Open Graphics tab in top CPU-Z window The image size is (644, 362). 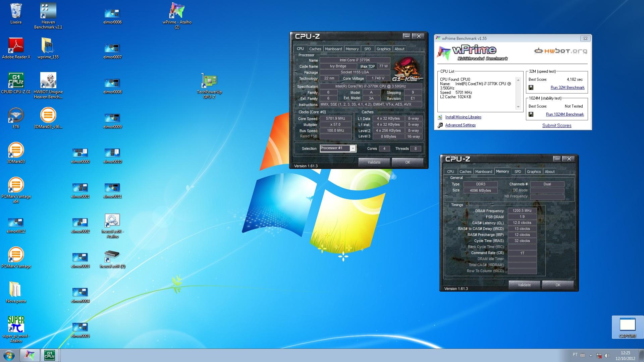383,49
